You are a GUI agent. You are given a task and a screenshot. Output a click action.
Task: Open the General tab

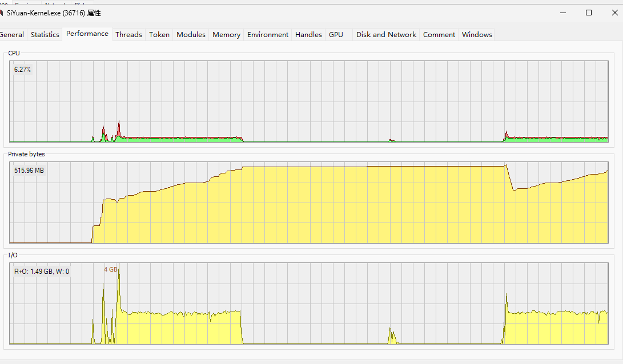click(12, 35)
